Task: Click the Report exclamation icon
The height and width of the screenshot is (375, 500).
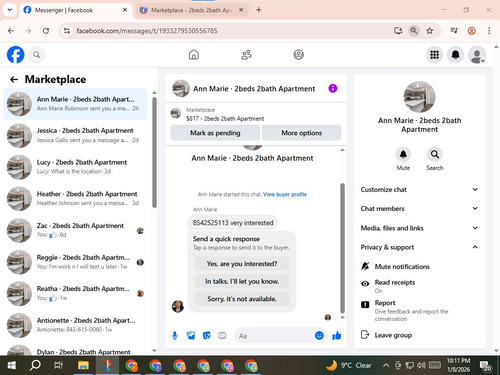Action: (365, 304)
